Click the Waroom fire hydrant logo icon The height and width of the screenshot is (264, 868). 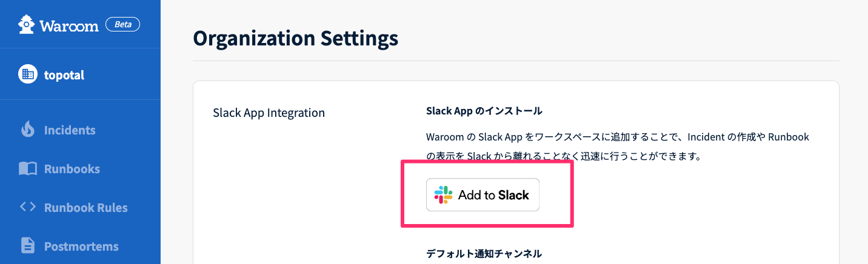pyautogui.click(x=26, y=25)
